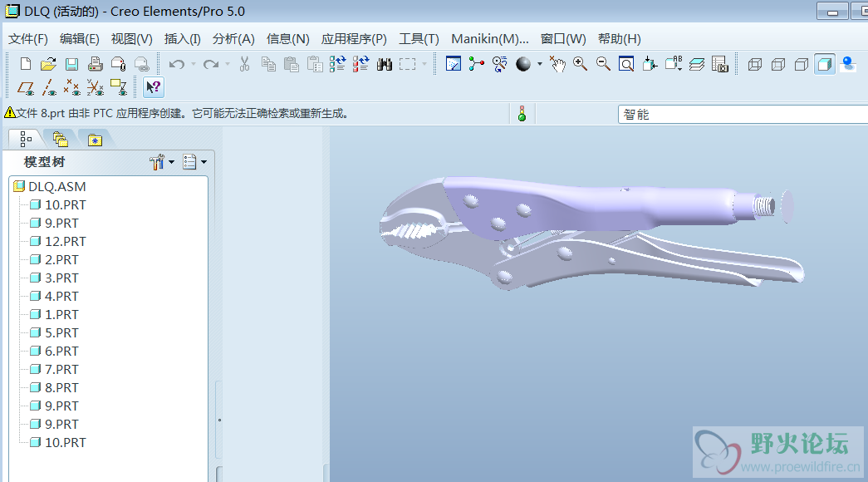Open the 分析(A) menu

233,39
